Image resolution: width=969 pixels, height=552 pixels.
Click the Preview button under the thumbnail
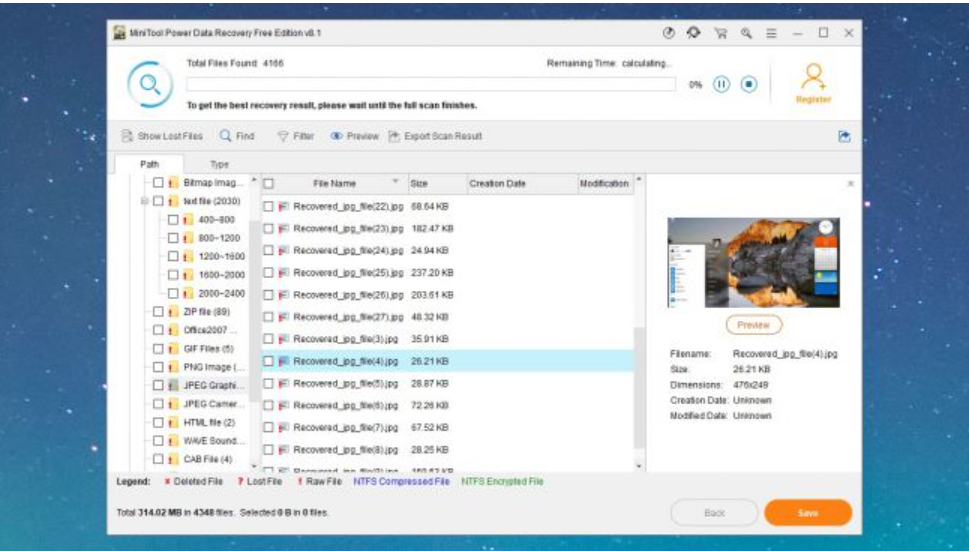pos(753,325)
